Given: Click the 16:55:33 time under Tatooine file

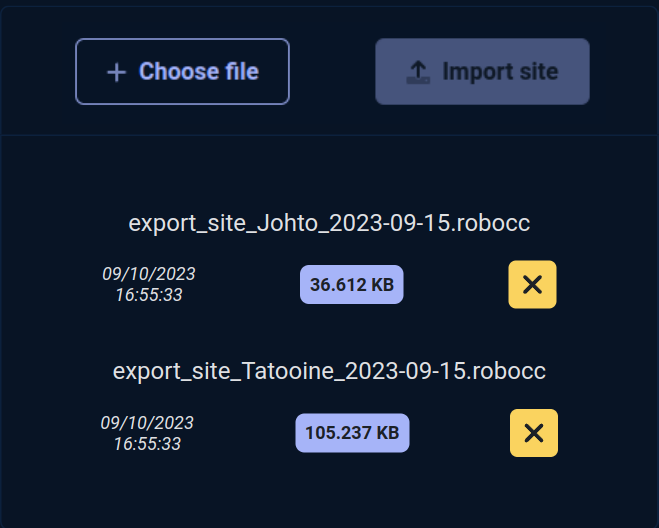Looking at the screenshot, I should [147, 444].
